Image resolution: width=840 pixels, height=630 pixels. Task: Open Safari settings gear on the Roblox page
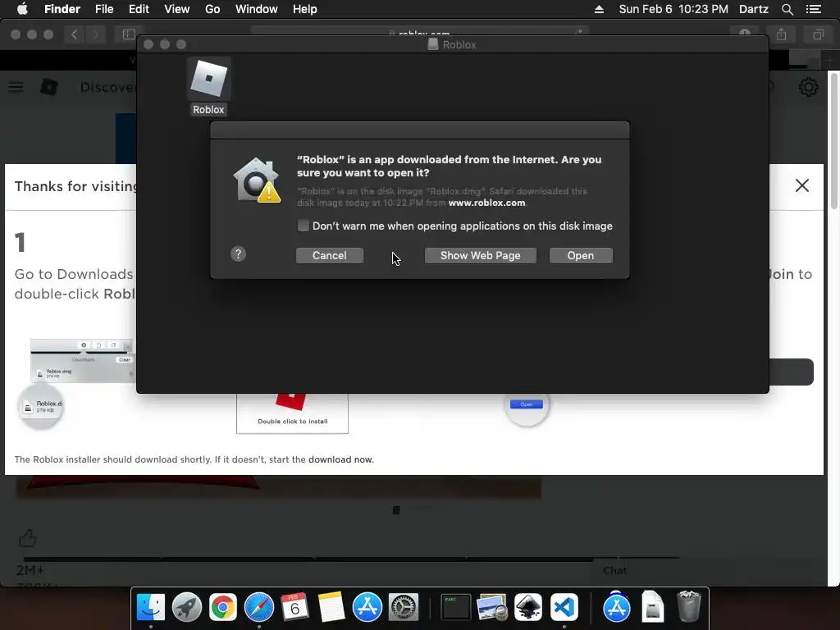[808, 87]
